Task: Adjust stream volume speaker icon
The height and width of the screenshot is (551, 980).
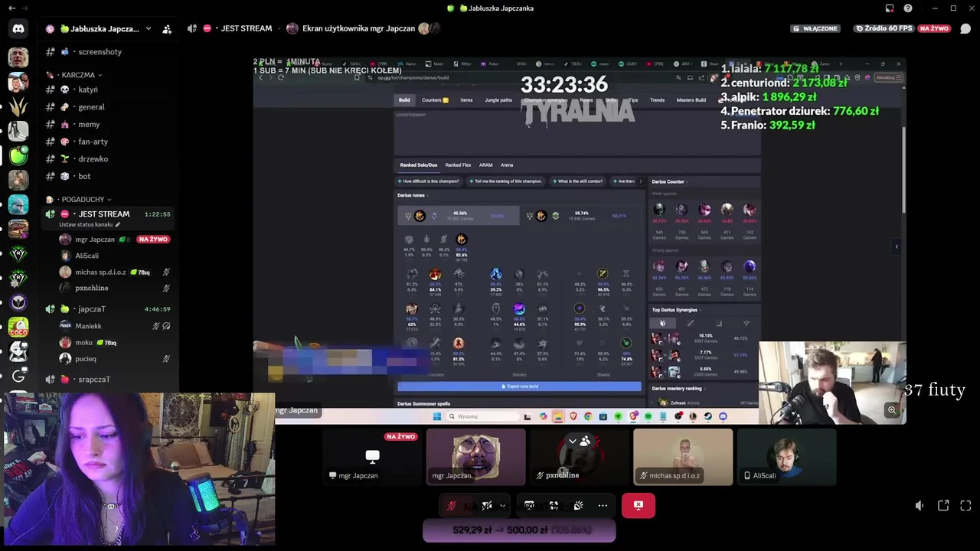Action: [x=920, y=506]
